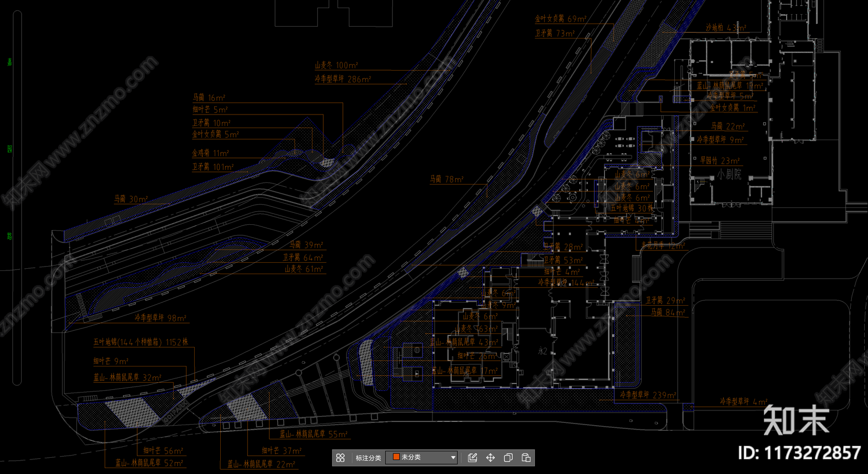Image resolution: width=868 pixels, height=474 pixels.
Task: Select the 小剧院 building name
Action: [x=729, y=174]
